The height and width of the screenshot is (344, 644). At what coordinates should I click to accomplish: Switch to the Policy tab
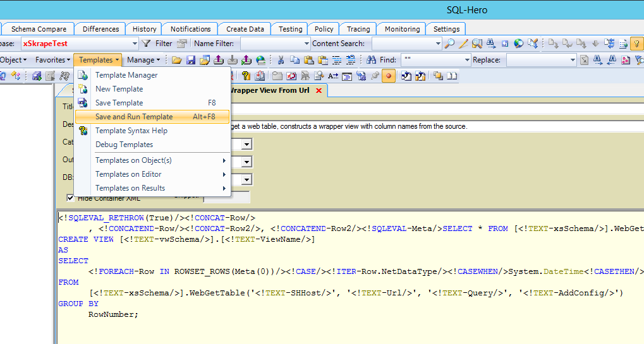(x=324, y=29)
